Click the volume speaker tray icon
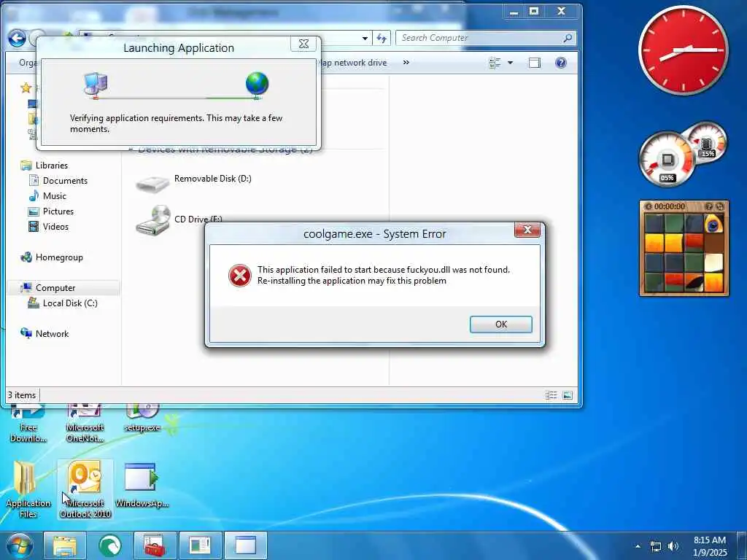Screen dimensions: 747x560 673,546
